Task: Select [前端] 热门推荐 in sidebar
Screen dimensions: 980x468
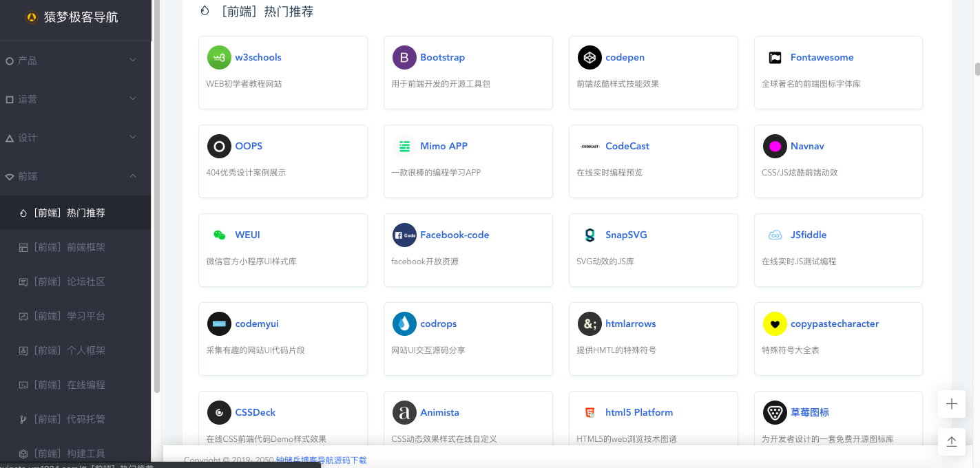Action: (x=76, y=213)
